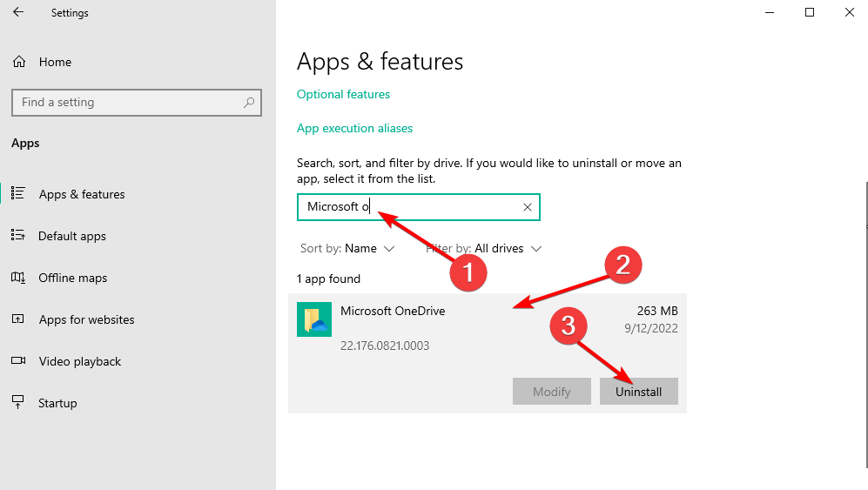This screenshot has width=868, height=490.
Task: Open Default apps section
Action: [x=72, y=237]
